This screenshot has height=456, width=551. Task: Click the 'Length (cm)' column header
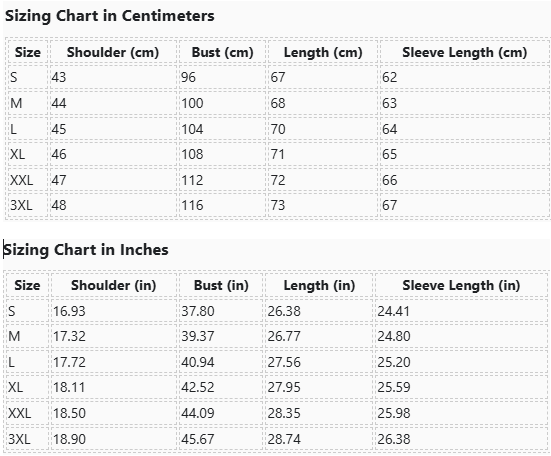click(323, 52)
